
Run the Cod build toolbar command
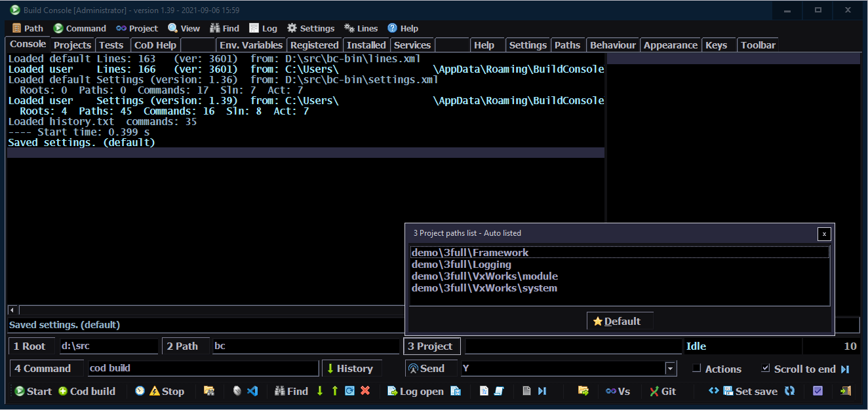click(x=87, y=391)
